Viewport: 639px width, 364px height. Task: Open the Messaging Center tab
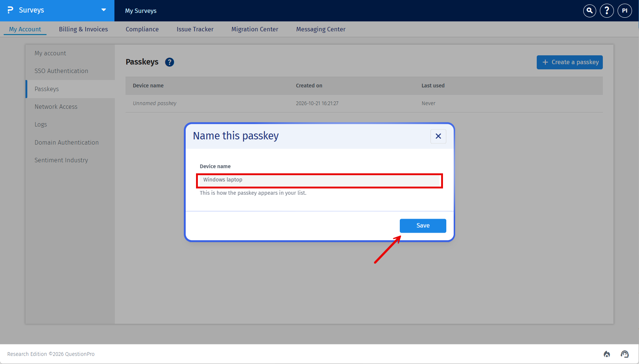(321, 29)
